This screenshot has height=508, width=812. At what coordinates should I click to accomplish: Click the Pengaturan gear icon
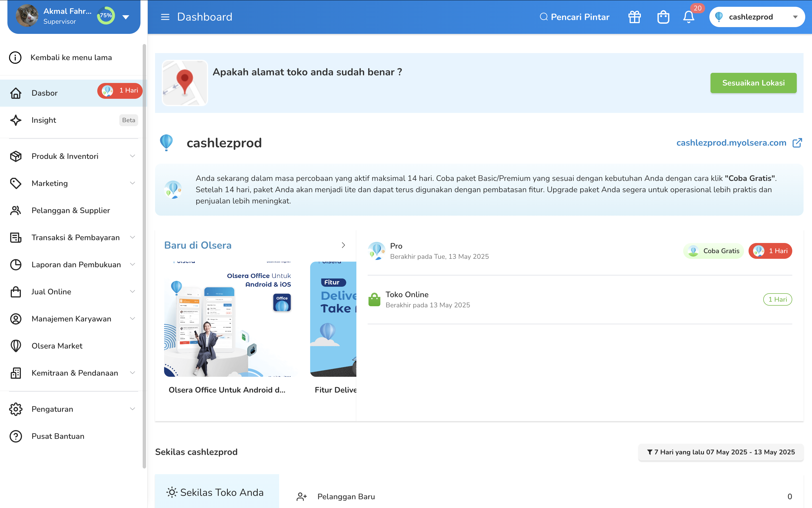pyautogui.click(x=16, y=409)
